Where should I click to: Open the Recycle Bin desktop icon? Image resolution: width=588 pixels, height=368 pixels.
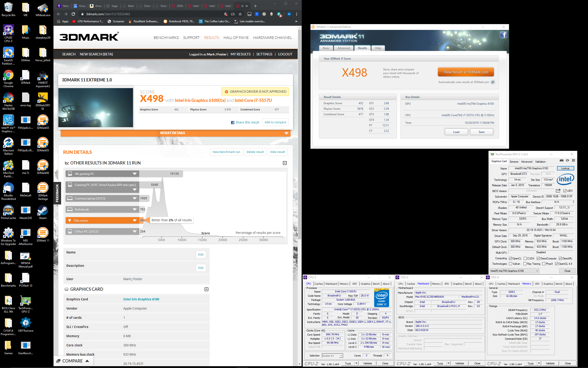coord(8,10)
